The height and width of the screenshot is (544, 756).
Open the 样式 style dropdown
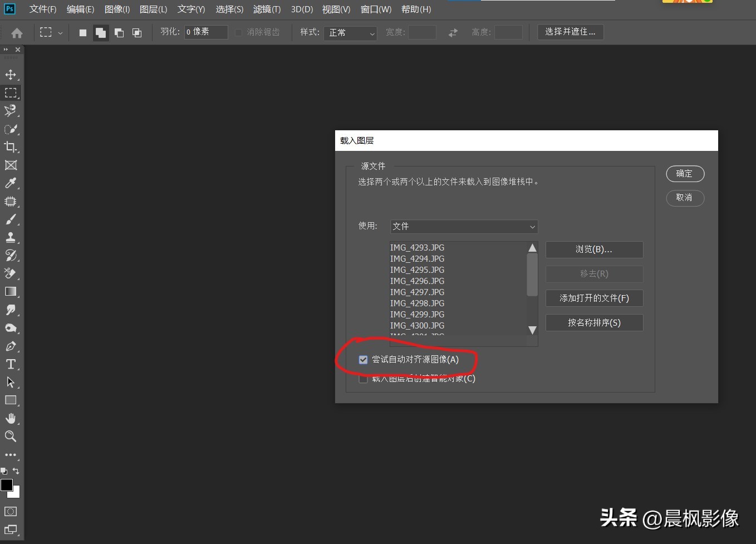pyautogui.click(x=351, y=33)
